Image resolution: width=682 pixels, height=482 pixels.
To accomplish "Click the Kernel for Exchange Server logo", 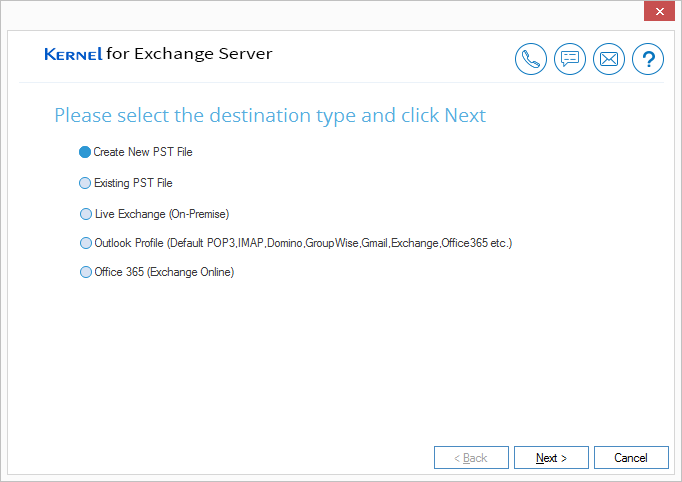I will pyautogui.click(x=158, y=54).
